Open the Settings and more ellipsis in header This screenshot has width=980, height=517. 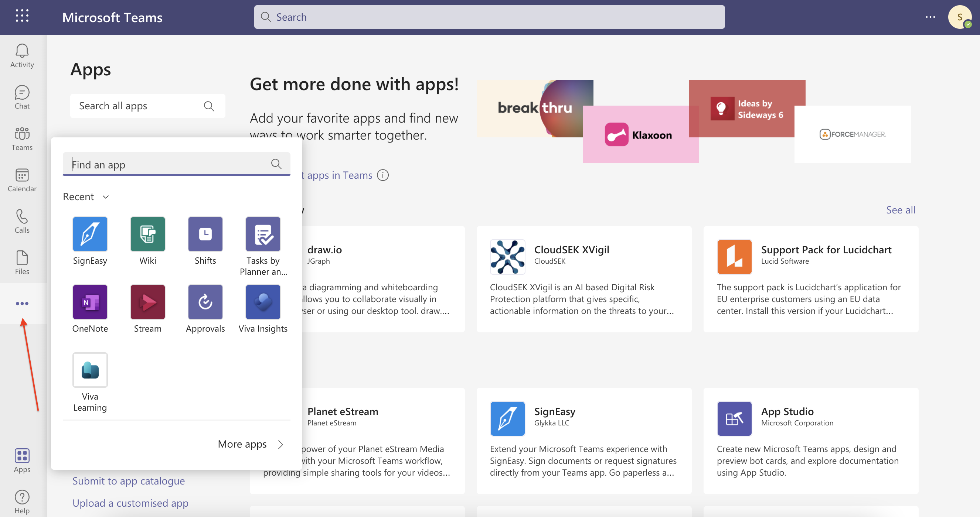930,17
